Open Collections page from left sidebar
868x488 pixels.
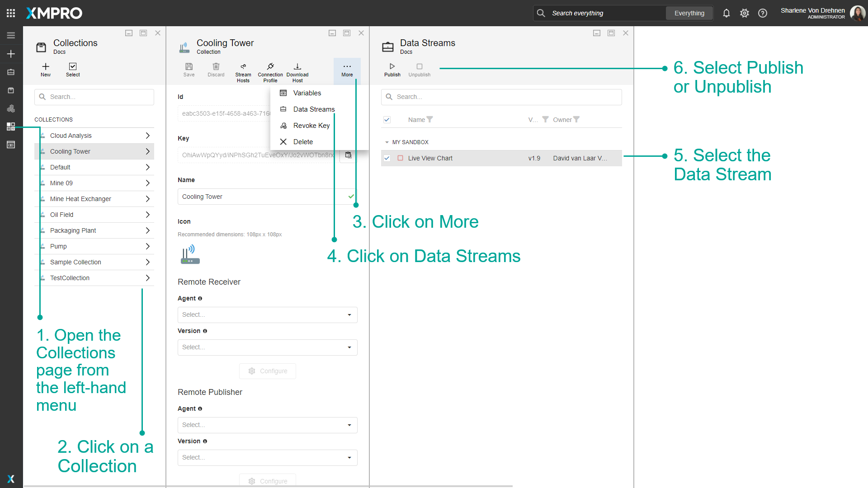coord(11,127)
